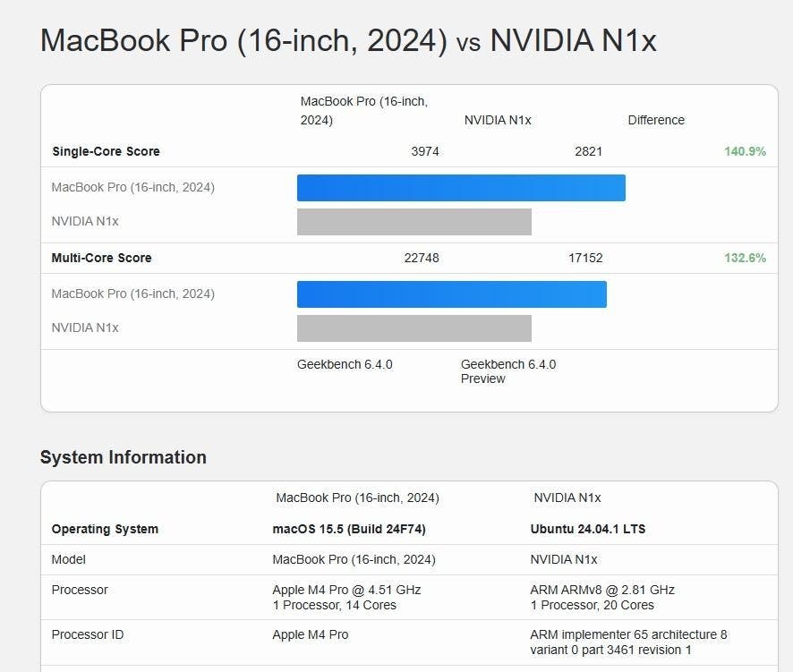Click the gray NVIDIA N1x multi-core bar
This screenshot has width=793, height=672.
414,328
